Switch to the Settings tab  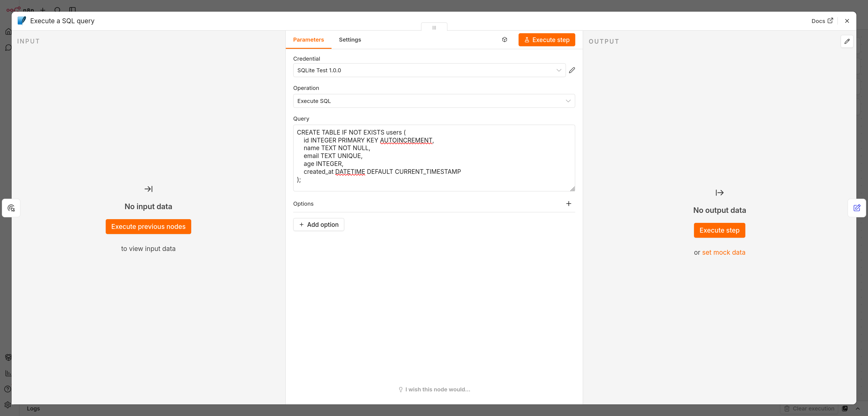coord(350,40)
